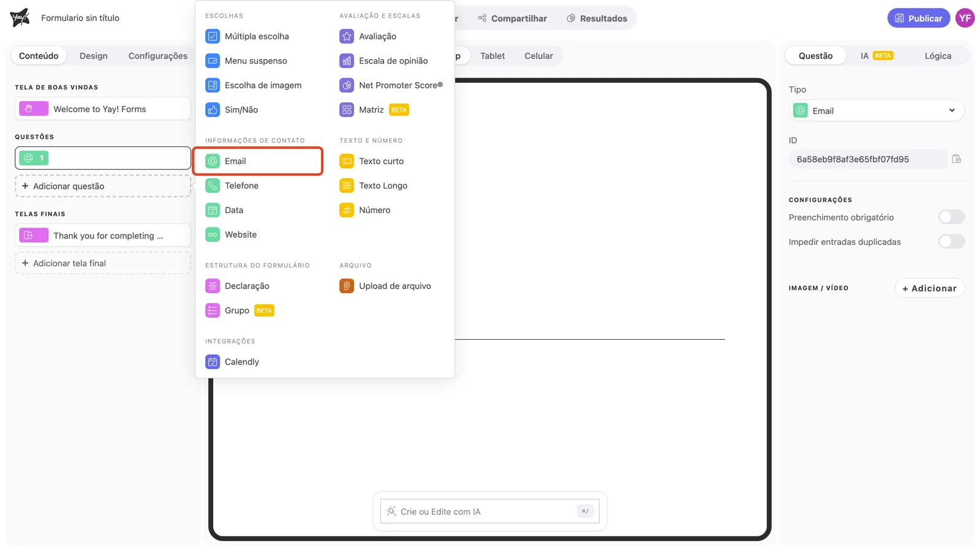Screen dimensions: 980x551
Task: Click the welcome screen hand icon
Action: [29, 109]
